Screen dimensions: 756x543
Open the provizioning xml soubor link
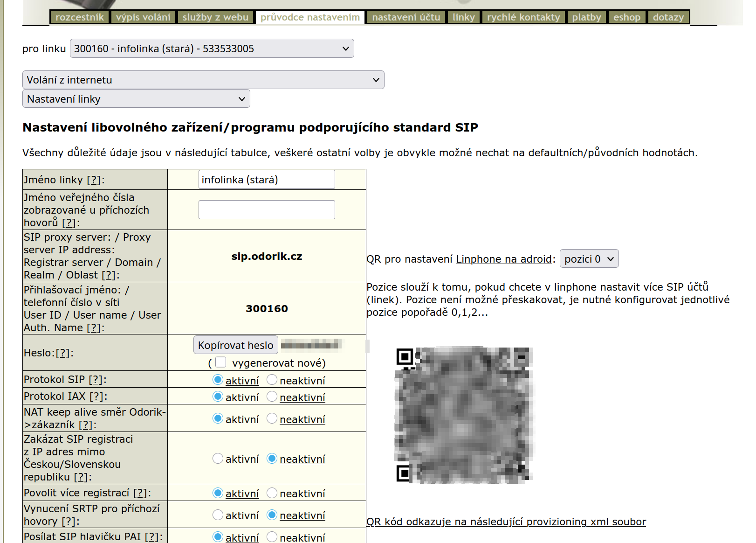click(506, 522)
